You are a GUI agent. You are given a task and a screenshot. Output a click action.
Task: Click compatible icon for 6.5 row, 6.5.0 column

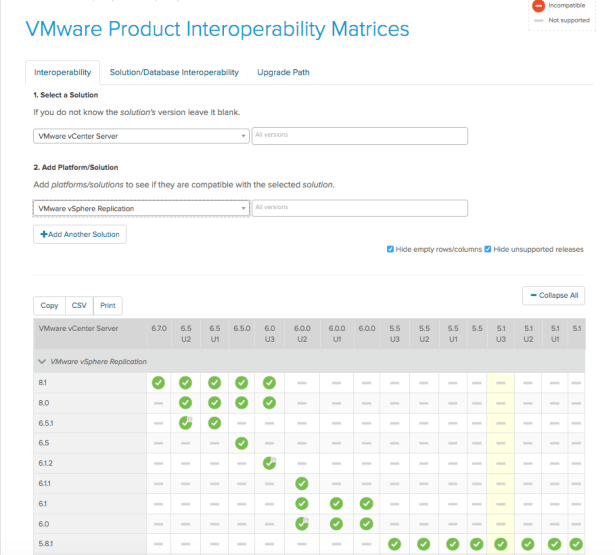click(241, 443)
